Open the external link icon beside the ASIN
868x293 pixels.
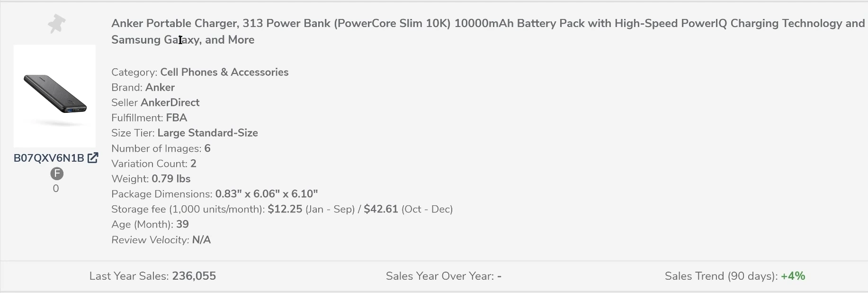[x=93, y=158]
